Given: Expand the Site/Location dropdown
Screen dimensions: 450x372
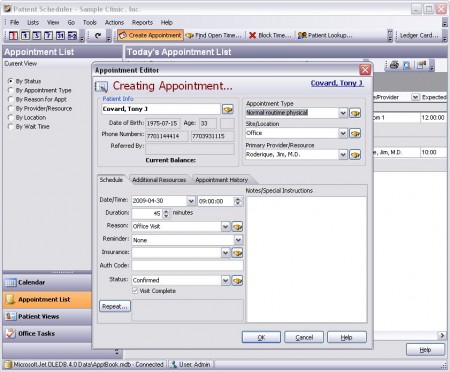Looking at the screenshot, I should point(343,134).
